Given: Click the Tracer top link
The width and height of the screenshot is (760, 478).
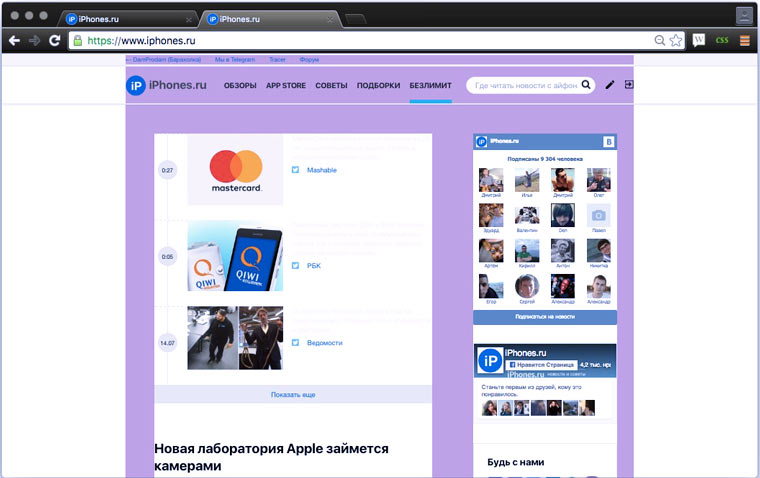Looking at the screenshot, I should click(x=277, y=60).
